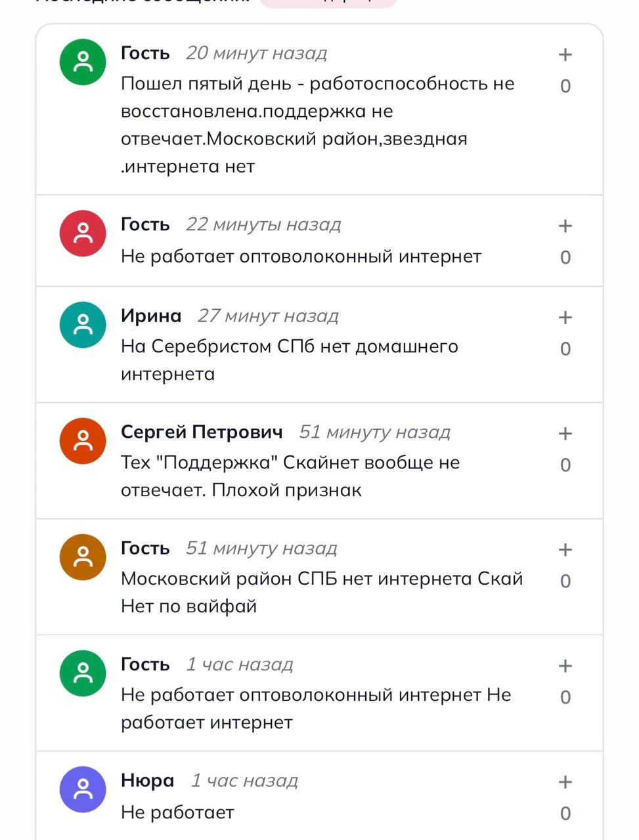
Task: Open the author name Ирина
Action: tap(151, 316)
